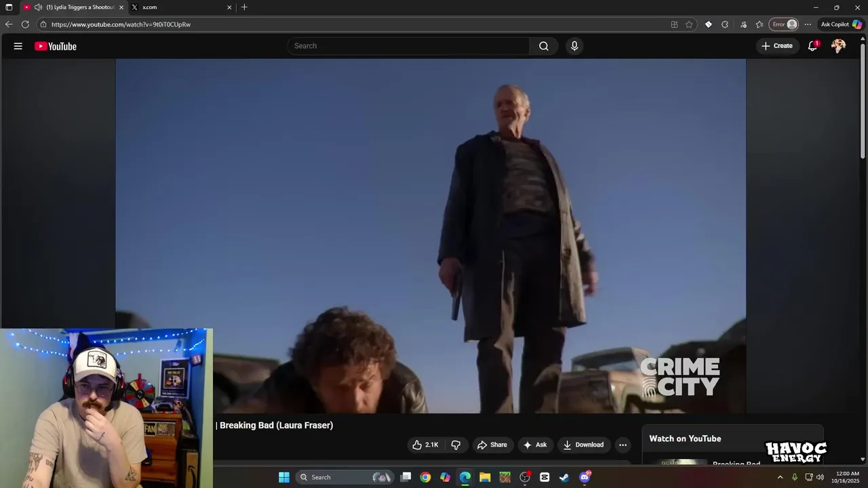868x488 pixels.
Task: Mute the audio on the YouTube tab
Action: [x=38, y=7]
